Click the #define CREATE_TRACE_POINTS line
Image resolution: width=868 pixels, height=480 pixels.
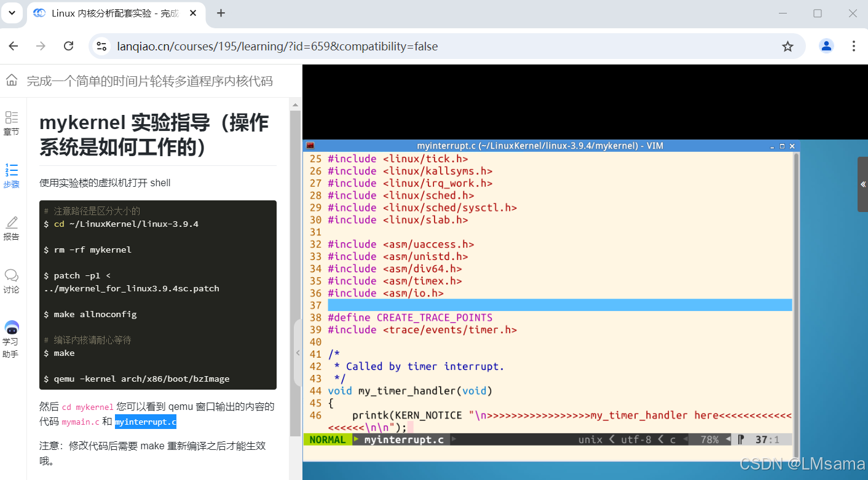coord(410,318)
